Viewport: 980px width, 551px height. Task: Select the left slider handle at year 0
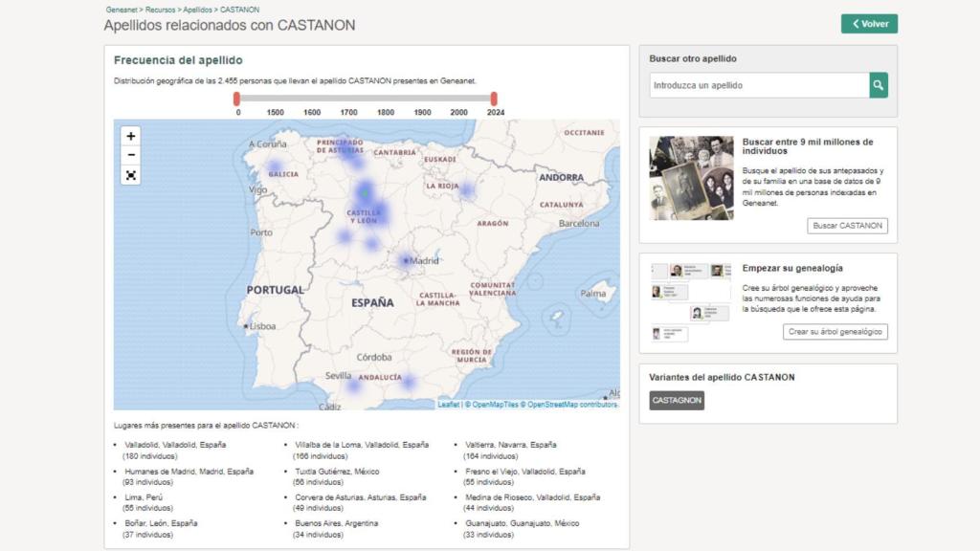point(239,98)
